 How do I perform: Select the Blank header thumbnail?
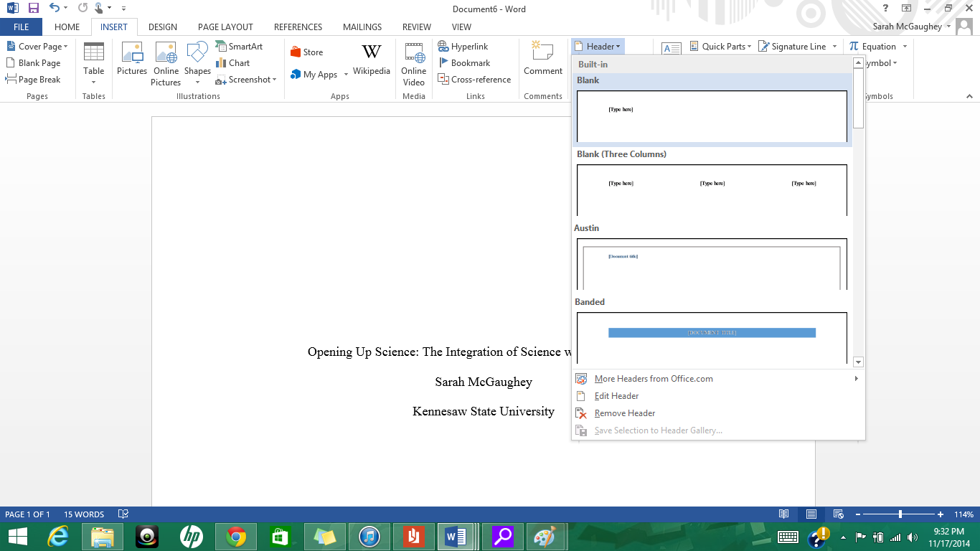712,116
